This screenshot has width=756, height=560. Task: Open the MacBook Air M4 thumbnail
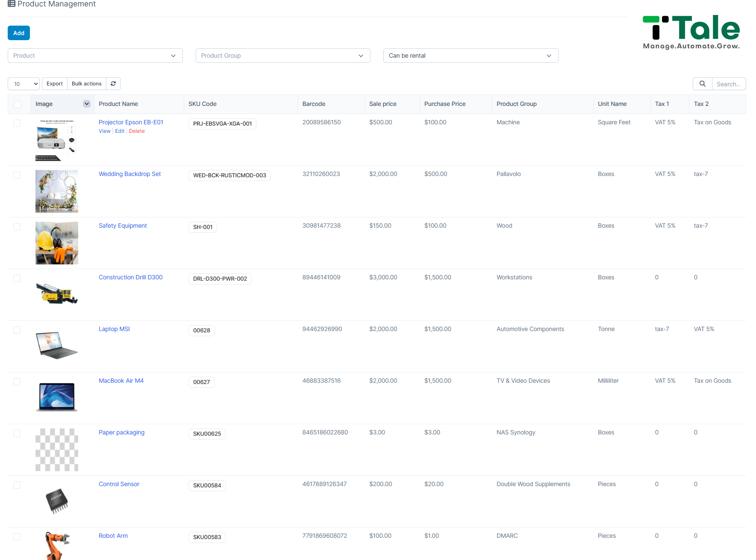click(x=57, y=397)
